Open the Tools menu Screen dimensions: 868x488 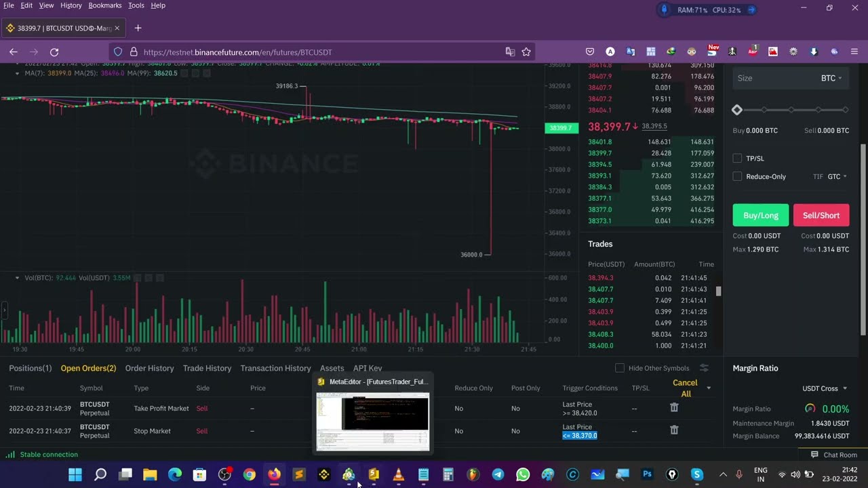(136, 5)
